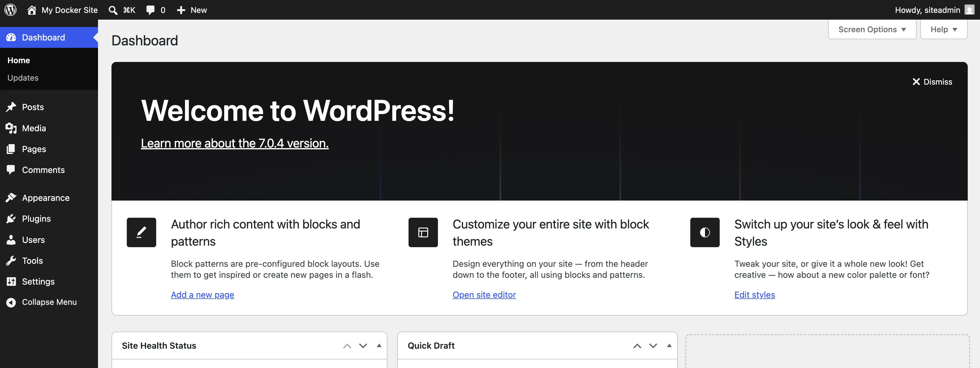
Task: Click the X icon next to Dismiss
Action: pos(916,82)
